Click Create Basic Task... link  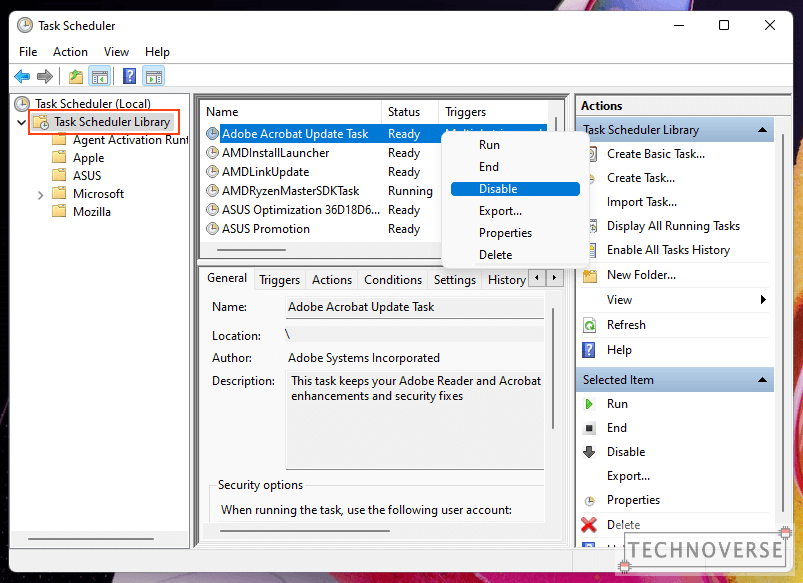pos(656,154)
